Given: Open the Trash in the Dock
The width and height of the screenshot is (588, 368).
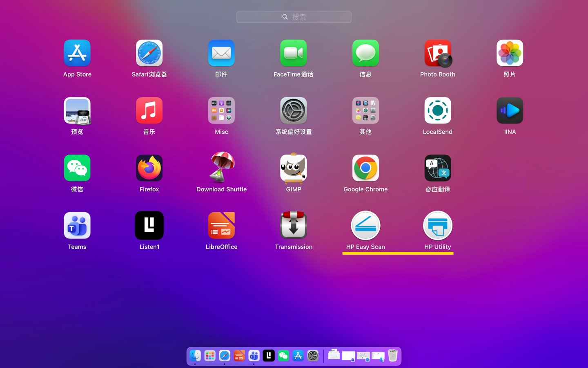Looking at the screenshot, I should (393, 355).
